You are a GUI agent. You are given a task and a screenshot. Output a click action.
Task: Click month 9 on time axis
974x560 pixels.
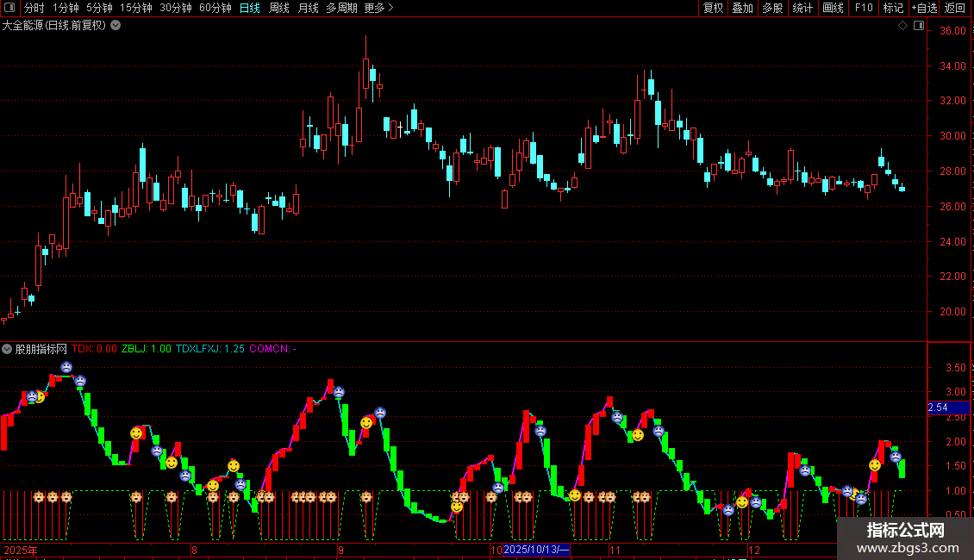[x=341, y=550]
